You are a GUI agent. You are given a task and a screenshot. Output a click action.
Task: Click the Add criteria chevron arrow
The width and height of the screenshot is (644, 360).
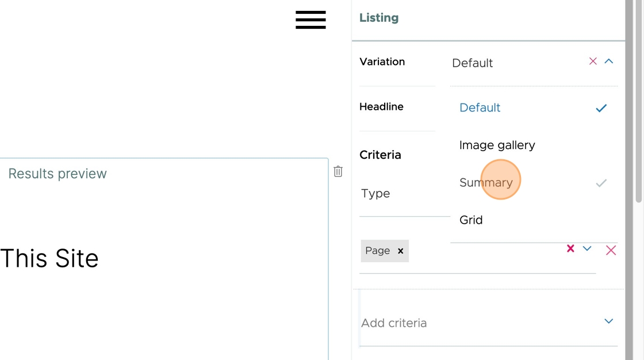point(609,321)
